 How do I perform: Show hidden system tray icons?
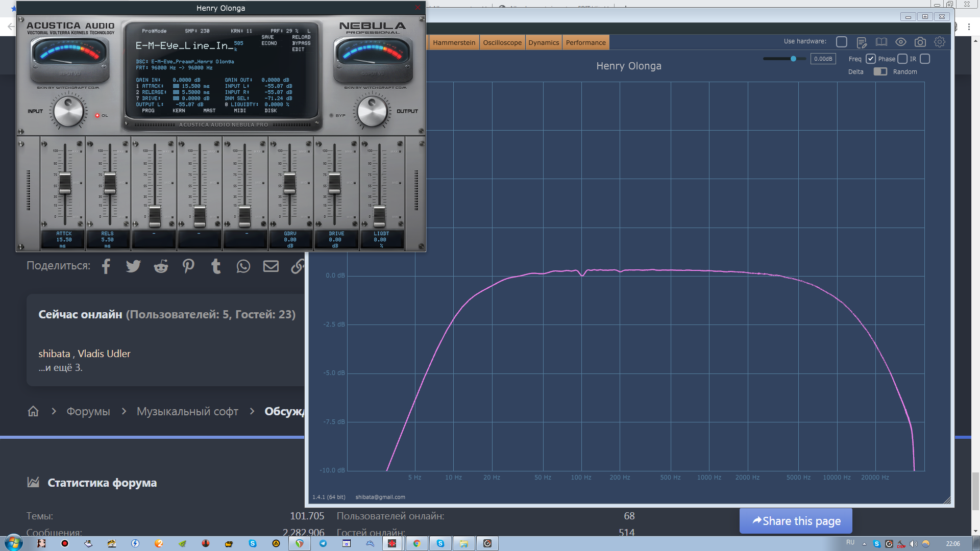[x=864, y=544]
